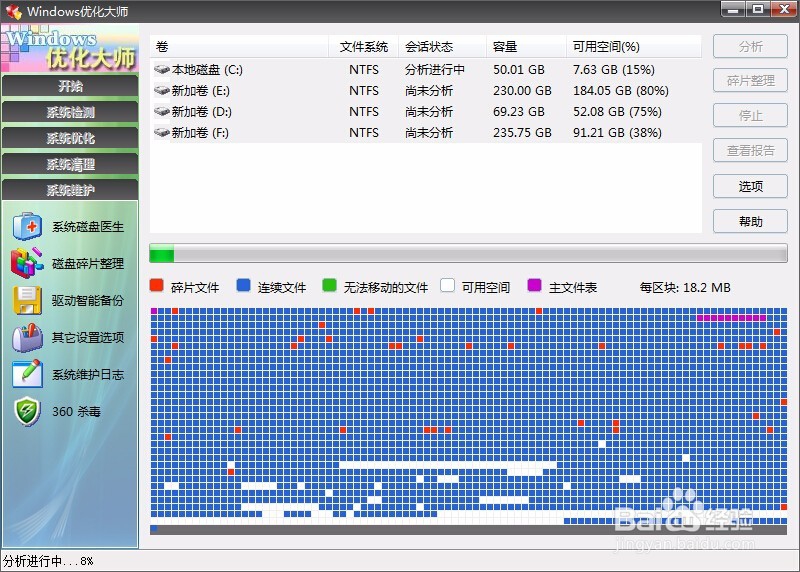800x572 pixels.
Task: Launch the 360 杀毒 shield icon
Action: click(x=27, y=411)
